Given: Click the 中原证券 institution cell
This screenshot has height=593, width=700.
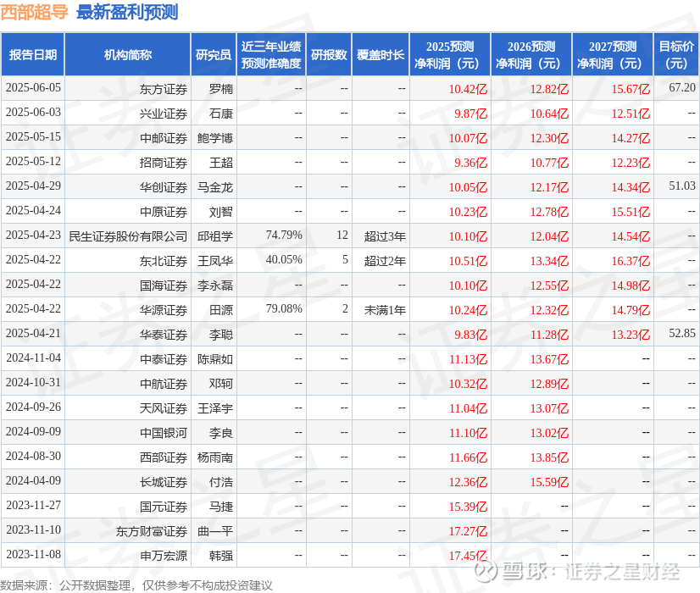Looking at the screenshot, I should (x=163, y=212).
